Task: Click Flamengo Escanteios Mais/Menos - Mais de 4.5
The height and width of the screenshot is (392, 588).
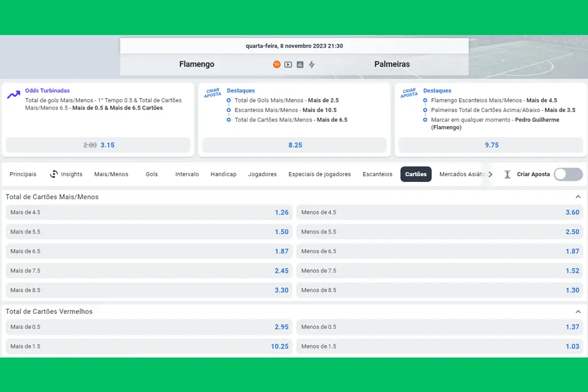Action: [x=494, y=100]
